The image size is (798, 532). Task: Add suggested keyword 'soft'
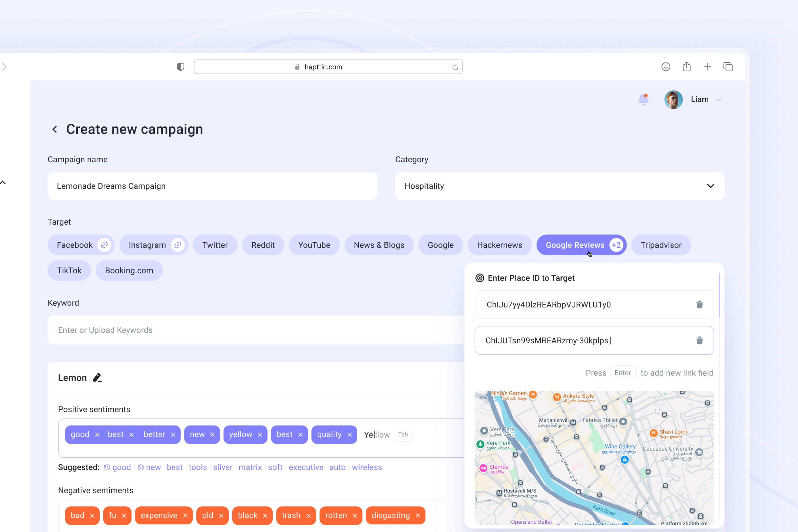[275, 467]
